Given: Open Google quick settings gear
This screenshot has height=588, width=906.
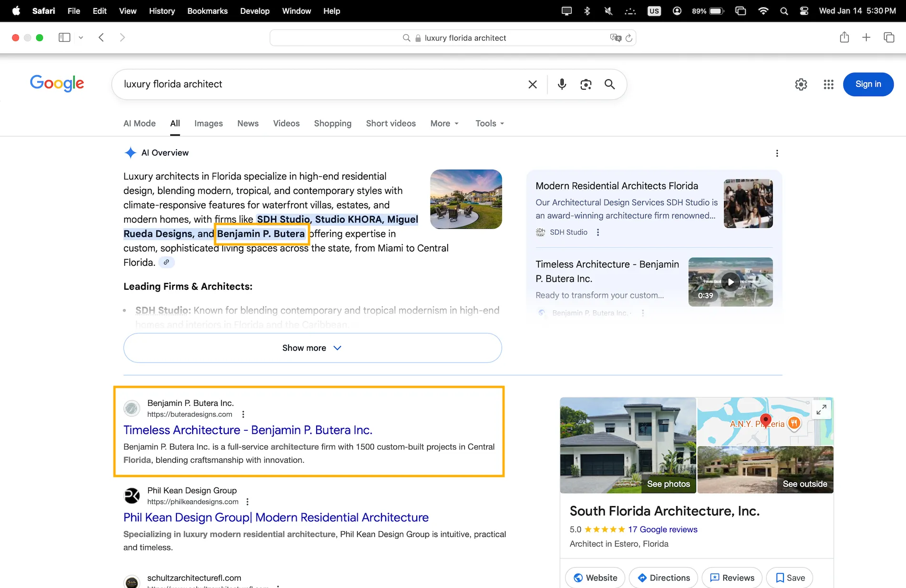Looking at the screenshot, I should tap(801, 84).
